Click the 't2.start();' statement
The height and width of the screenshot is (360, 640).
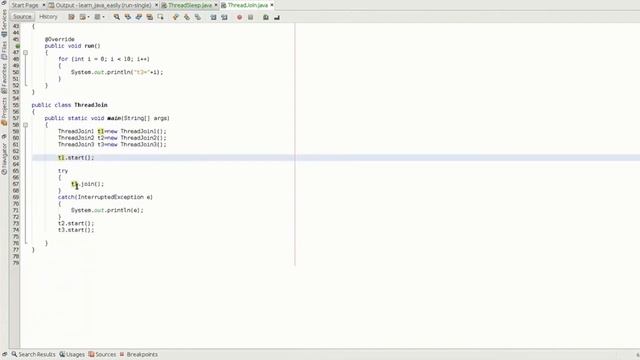point(76,224)
